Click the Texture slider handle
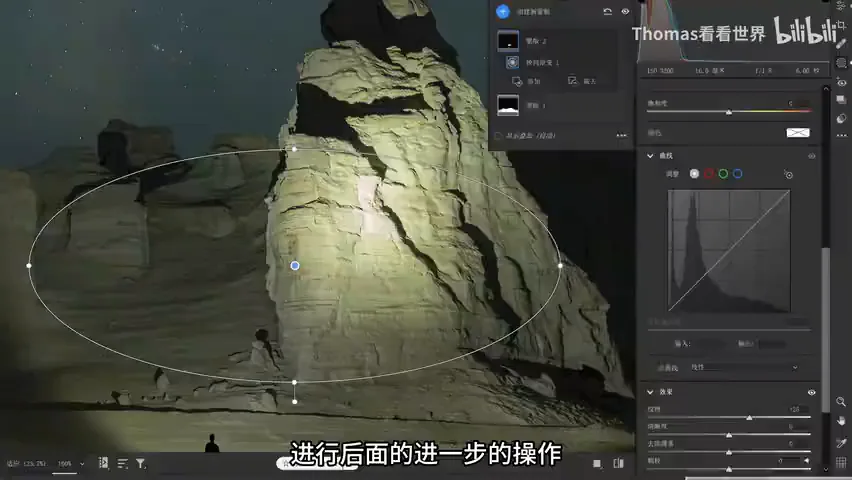 coord(749,417)
